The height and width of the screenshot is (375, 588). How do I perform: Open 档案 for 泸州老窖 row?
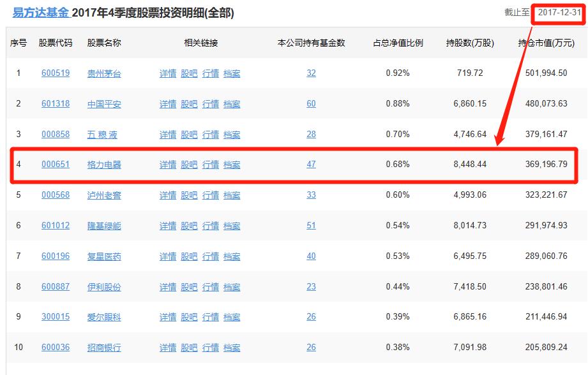pyautogui.click(x=232, y=195)
